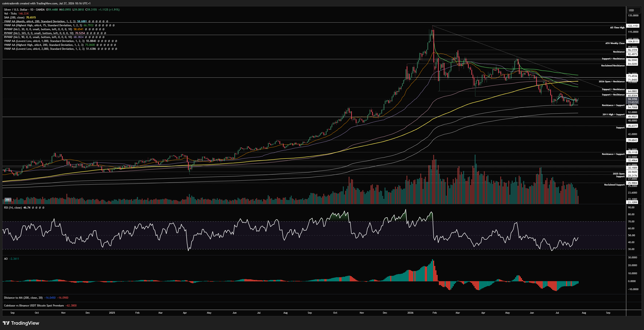The width and height of the screenshot is (644, 330).
Task: Click the TradingView logo at the bottom
Action: (x=21, y=323)
